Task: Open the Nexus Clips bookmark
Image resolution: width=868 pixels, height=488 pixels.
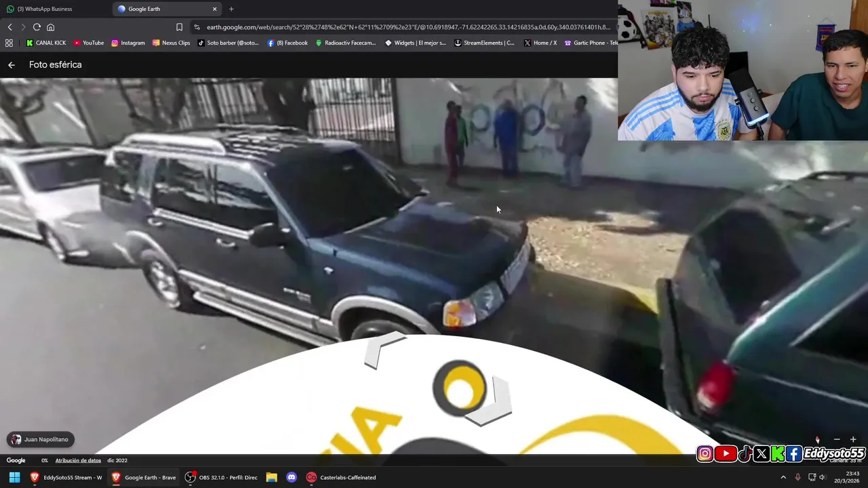Action: point(172,43)
